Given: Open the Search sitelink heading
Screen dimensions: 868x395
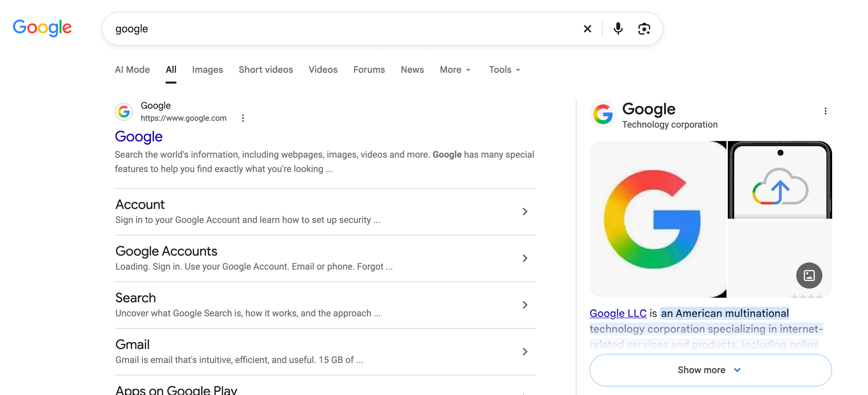Looking at the screenshot, I should point(135,298).
